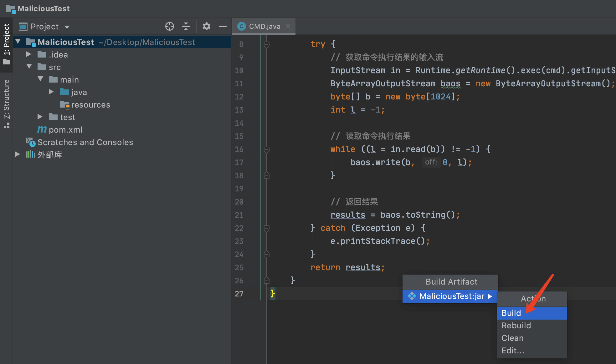Click the external libraries expander node

17,155
